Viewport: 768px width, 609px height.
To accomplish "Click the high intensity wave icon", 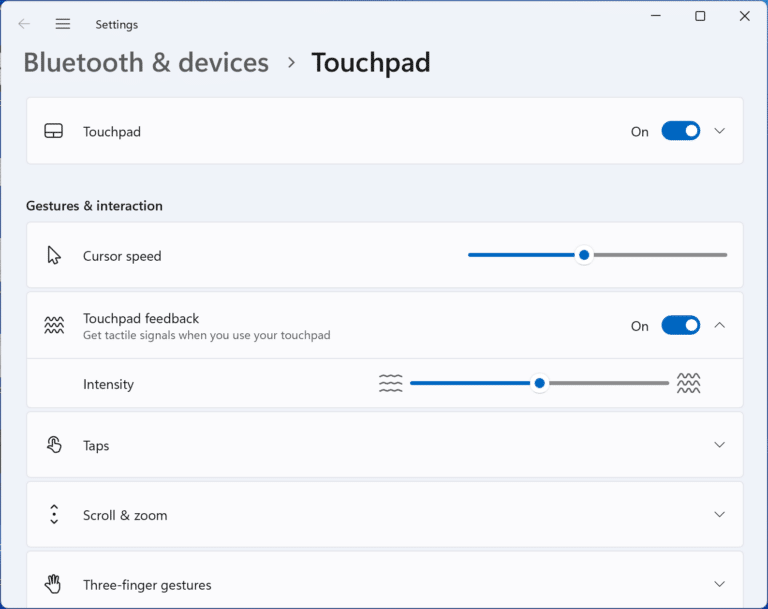I will click(689, 383).
